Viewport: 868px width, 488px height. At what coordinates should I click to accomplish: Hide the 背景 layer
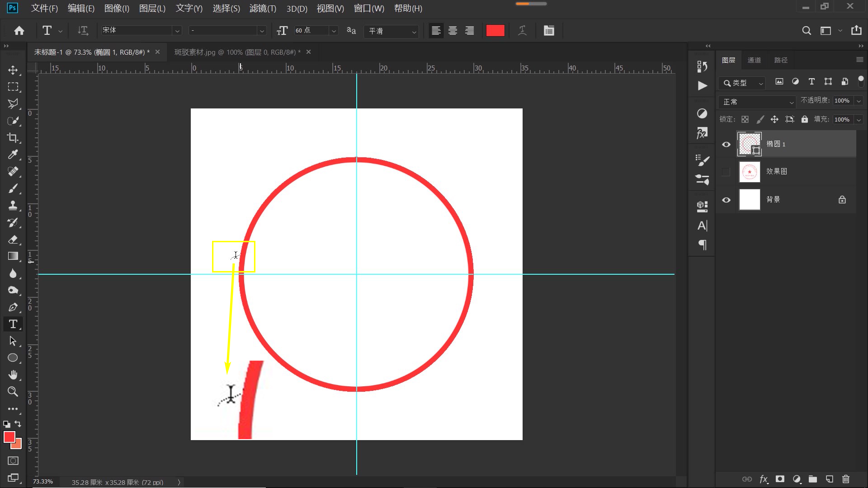726,200
